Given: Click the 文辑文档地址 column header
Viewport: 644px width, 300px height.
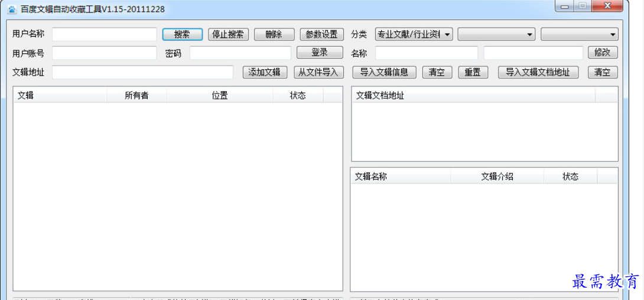Looking at the screenshot, I should pos(474,95).
